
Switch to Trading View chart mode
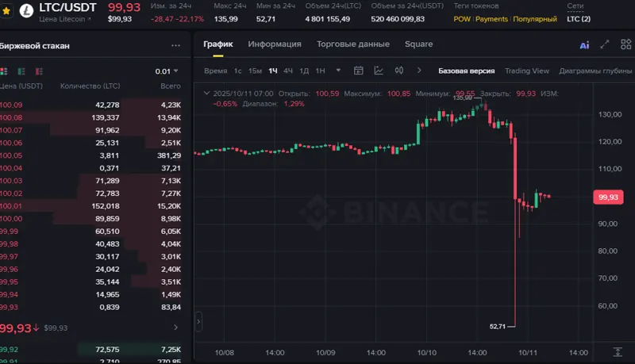coord(526,71)
